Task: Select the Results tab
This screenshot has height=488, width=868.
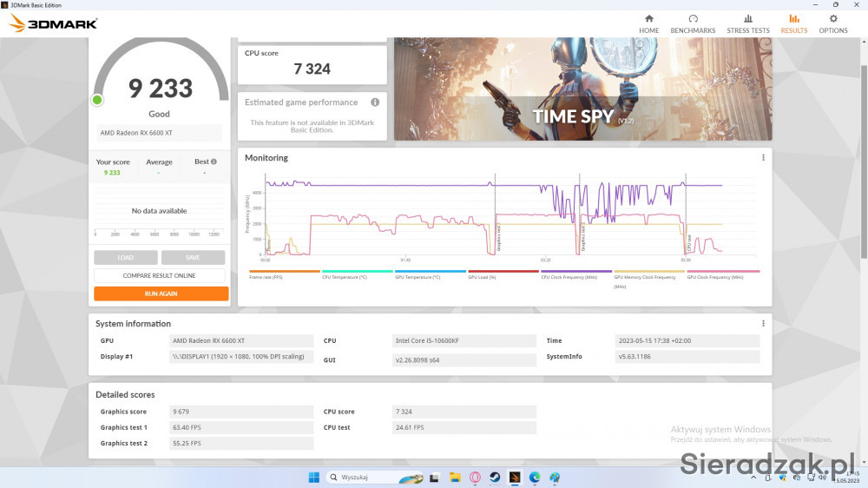Action: (794, 24)
